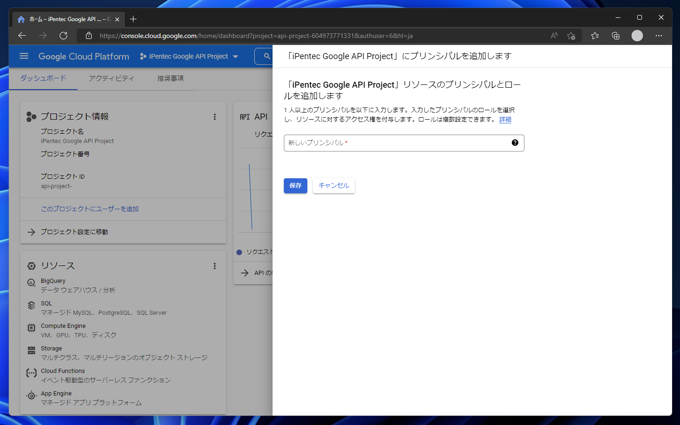Click the Cloud Functions icon
Screen dimensions: 680x425
(x=31, y=373)
